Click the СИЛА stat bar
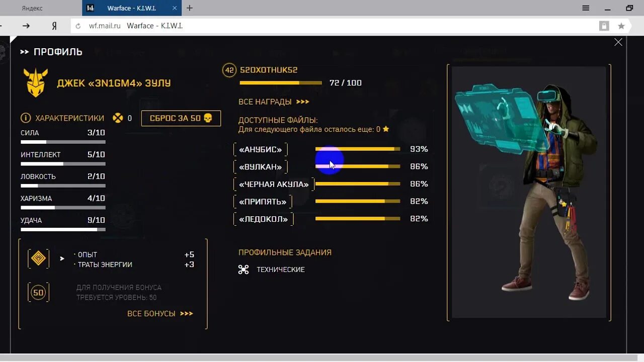 63,142
